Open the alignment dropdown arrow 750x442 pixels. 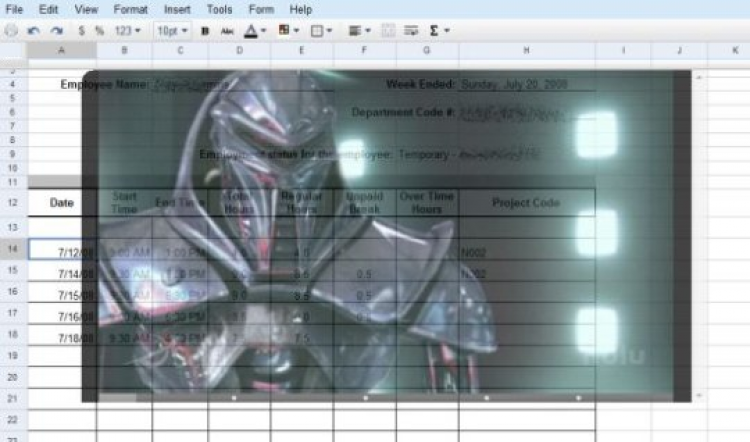[368, 31]
